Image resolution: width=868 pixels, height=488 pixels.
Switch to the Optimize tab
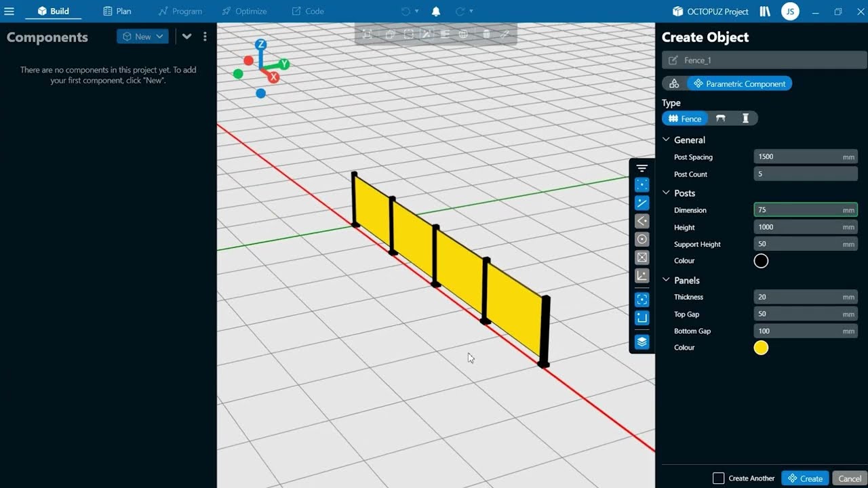coord(244,11)
